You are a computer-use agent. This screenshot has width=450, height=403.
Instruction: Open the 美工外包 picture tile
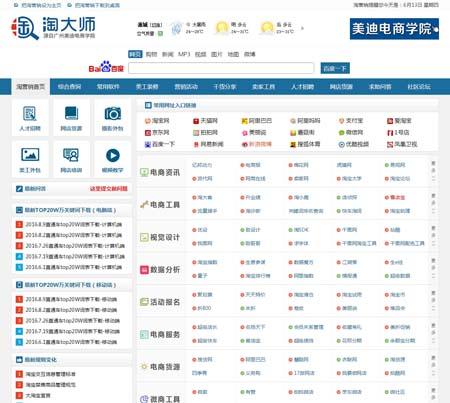pos(30,159)
